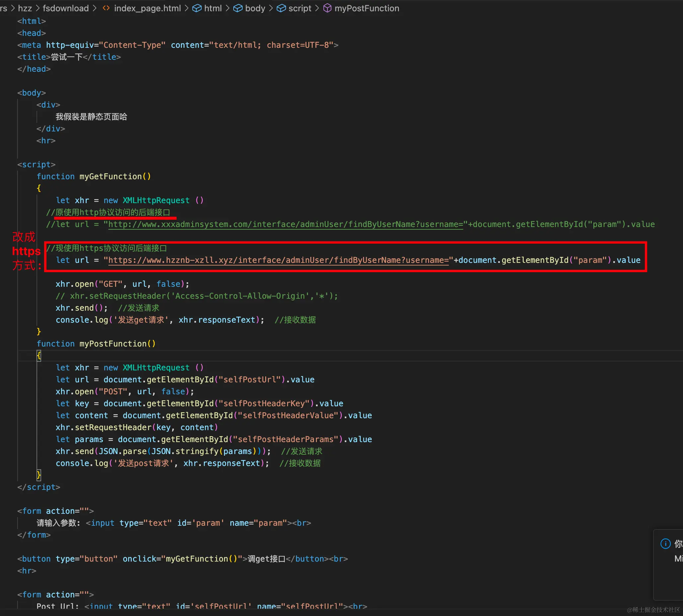Open the hzz folder breadcrumb
Image resolution: width=683 pixels, height=616 pixels.
pyautogui.click(x=25, y=8)
